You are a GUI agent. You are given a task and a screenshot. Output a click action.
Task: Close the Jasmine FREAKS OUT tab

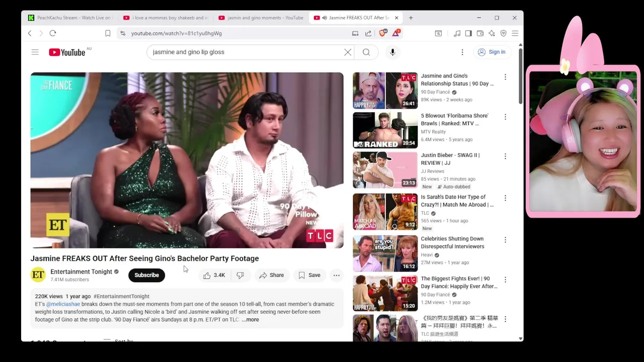tap(396, 18)
